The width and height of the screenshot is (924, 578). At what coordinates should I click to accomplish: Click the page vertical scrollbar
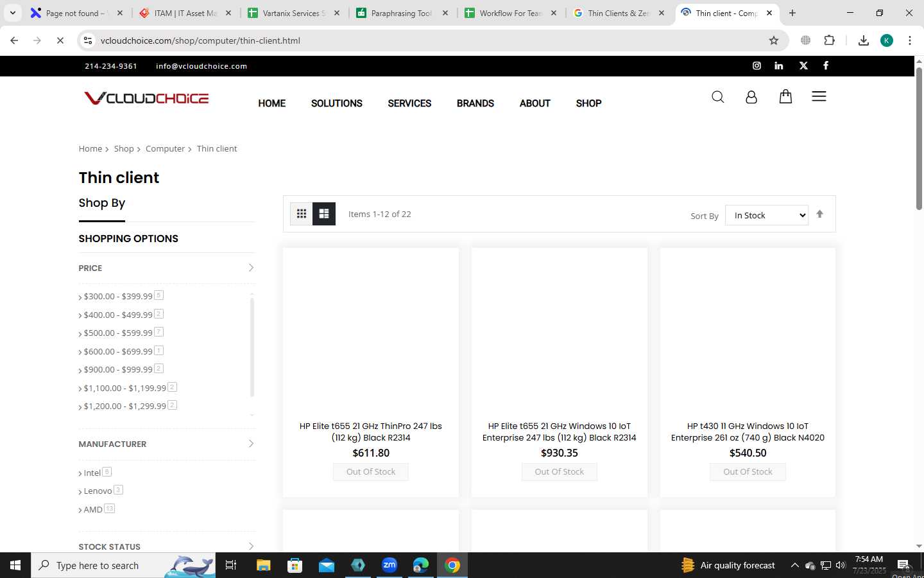point(919,138)
